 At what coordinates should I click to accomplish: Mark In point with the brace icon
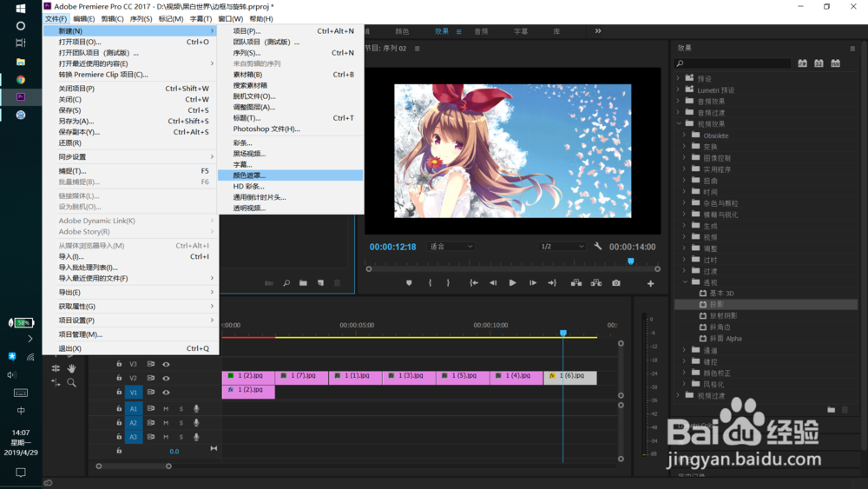431,283
